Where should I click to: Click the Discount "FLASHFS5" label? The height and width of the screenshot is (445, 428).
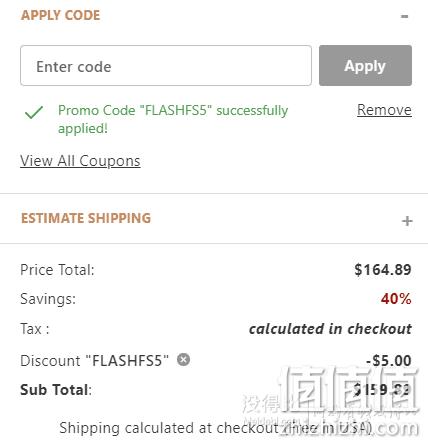[94, 361]
